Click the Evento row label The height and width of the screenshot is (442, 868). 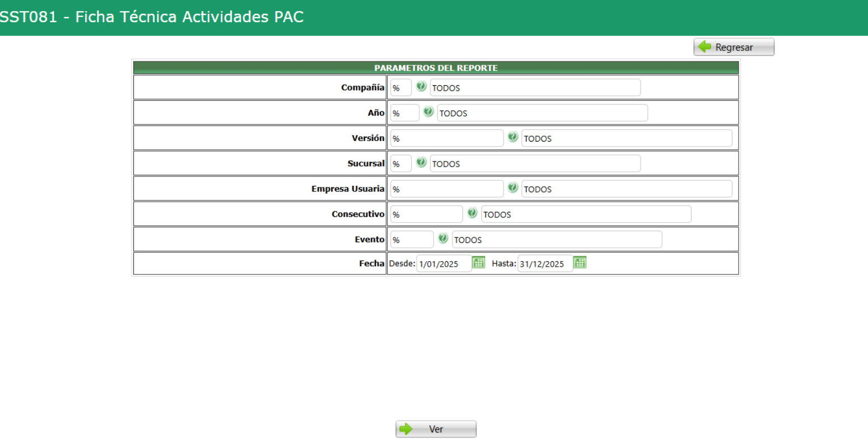(x=370, y=240)
